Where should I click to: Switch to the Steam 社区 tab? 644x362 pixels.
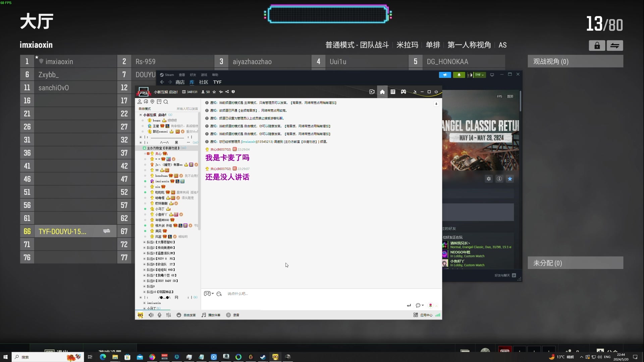[203, 82]
